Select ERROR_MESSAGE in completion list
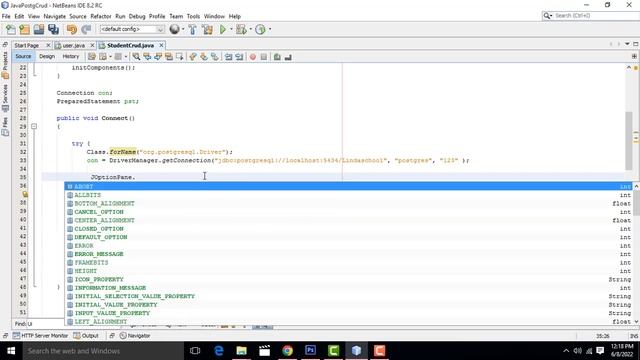The image size is (640, 360). tap(349, 254)
